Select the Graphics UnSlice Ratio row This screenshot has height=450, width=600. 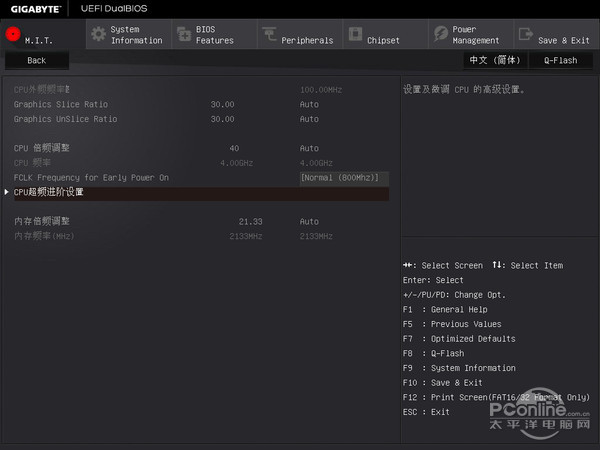(201, 119)
